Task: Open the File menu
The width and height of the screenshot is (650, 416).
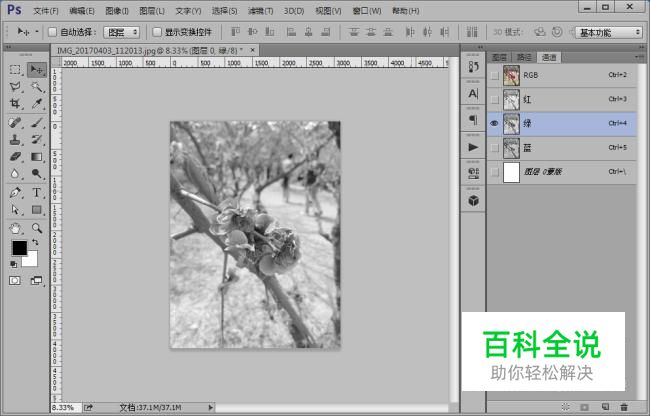Action: (46, 11)
